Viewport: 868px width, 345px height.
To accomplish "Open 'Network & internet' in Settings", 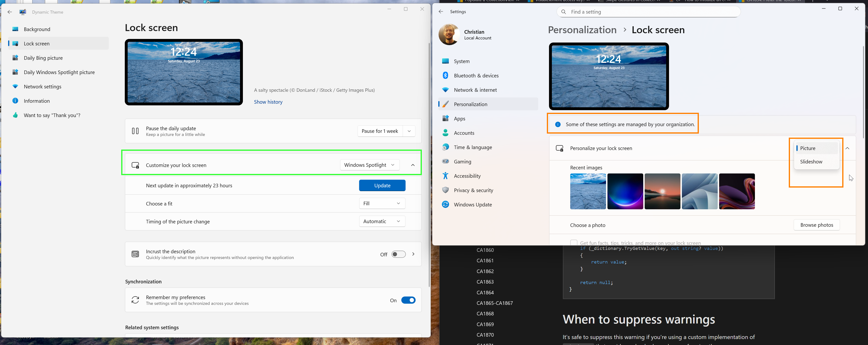I will tap(488, 90).
